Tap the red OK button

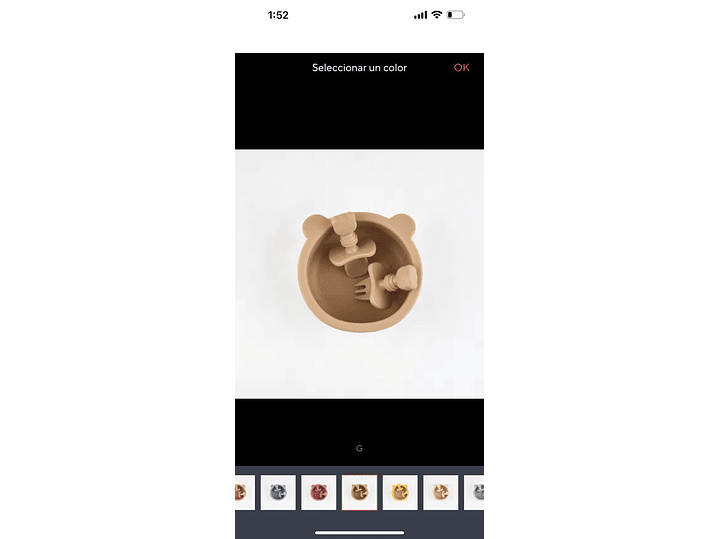click(x=461, y=67)
